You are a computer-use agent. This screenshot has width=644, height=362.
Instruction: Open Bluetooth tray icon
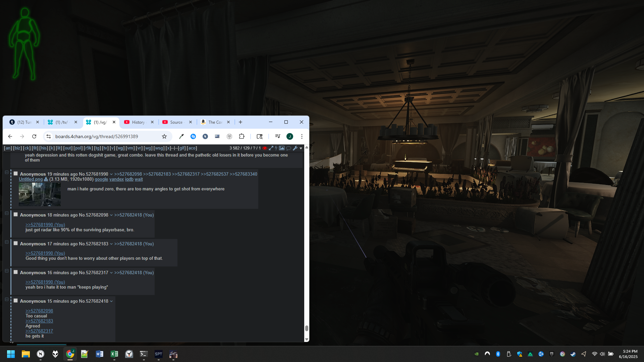(498, 354)
